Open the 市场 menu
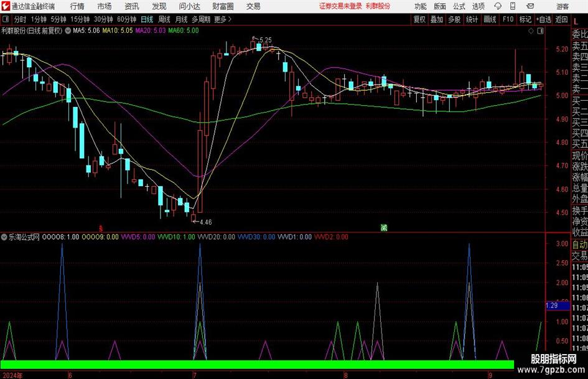Viewport: 588px width, 379px height. tap(105, 6)
